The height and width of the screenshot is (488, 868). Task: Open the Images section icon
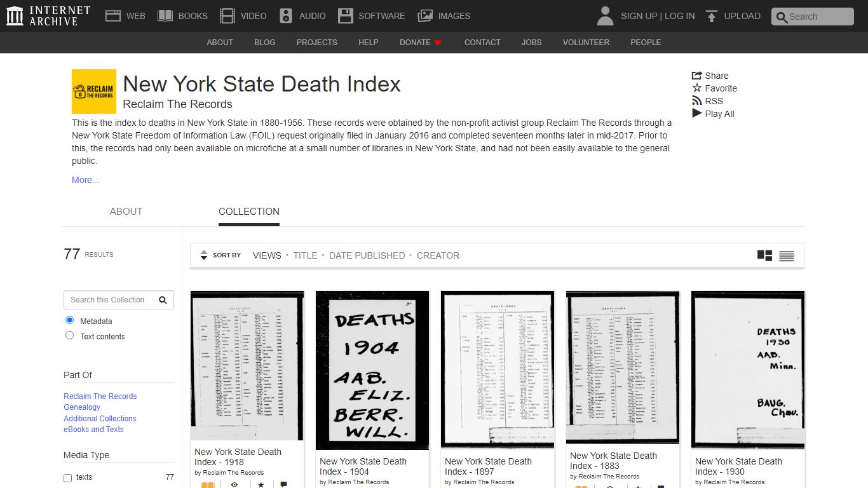click(425, 16)
